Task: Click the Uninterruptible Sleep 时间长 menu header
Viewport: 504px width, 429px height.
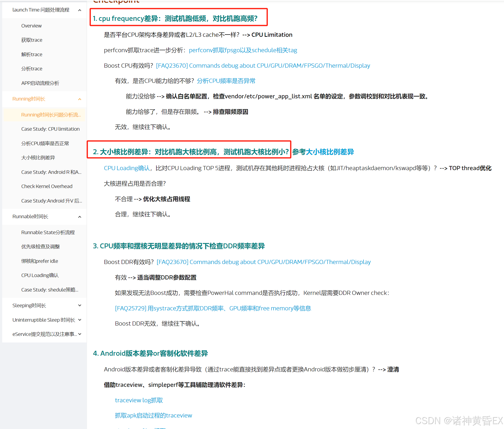Action: [44, 320]
